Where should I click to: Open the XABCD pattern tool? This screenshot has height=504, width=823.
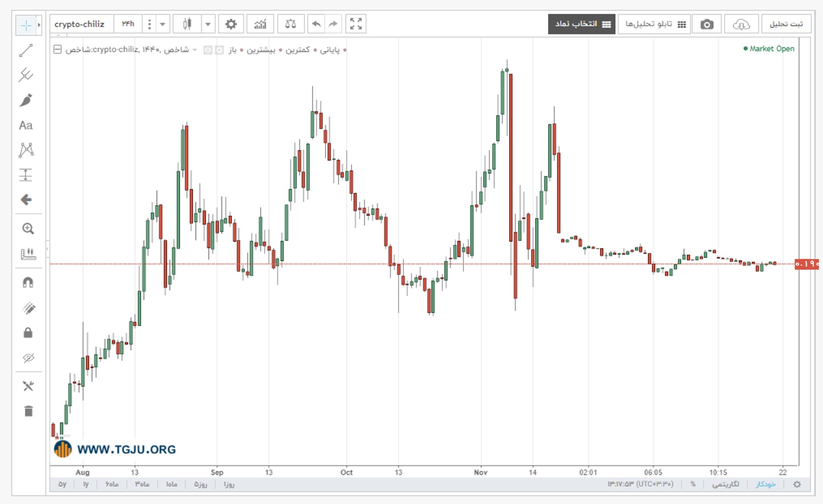click(x=26, y=150)
